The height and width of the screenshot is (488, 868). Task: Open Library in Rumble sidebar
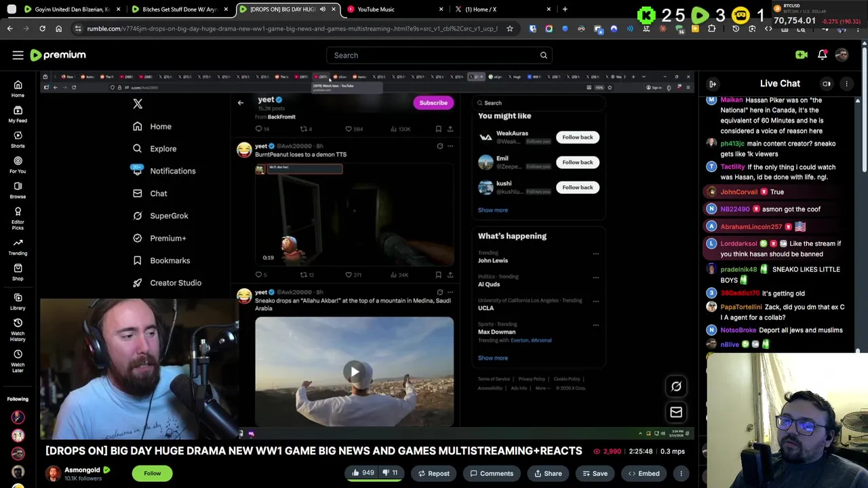18,302
